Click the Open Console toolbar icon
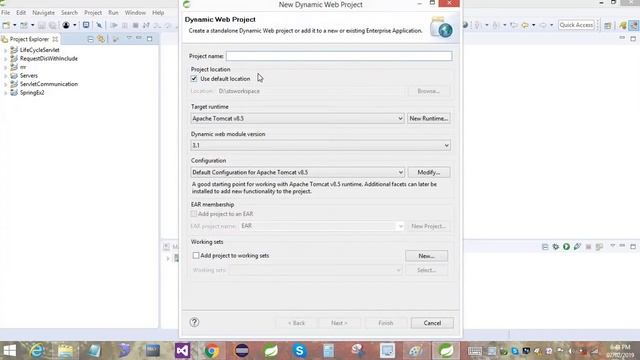This screenshot has height=360, width=640. coord(86,25)
